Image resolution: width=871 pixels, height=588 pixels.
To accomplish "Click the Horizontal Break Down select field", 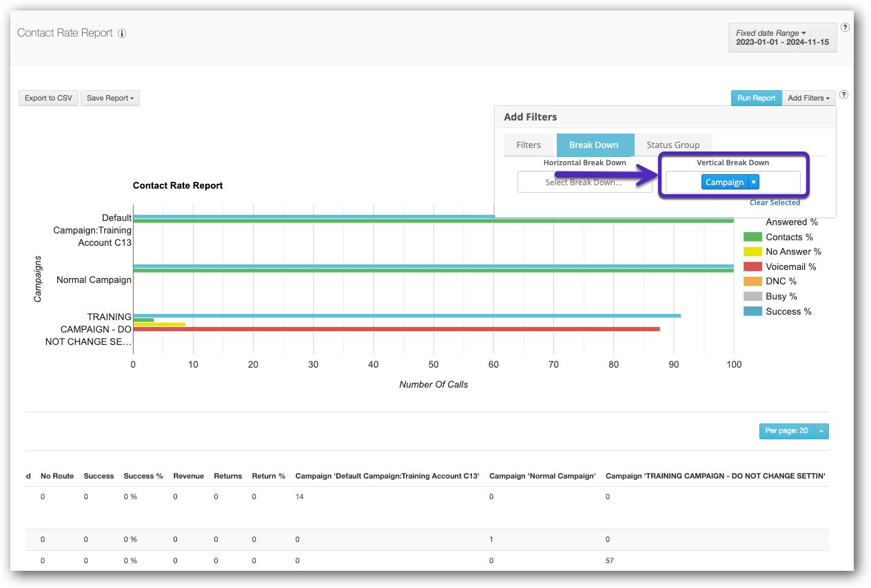I will pyautogui.click(x=584, y=182).
